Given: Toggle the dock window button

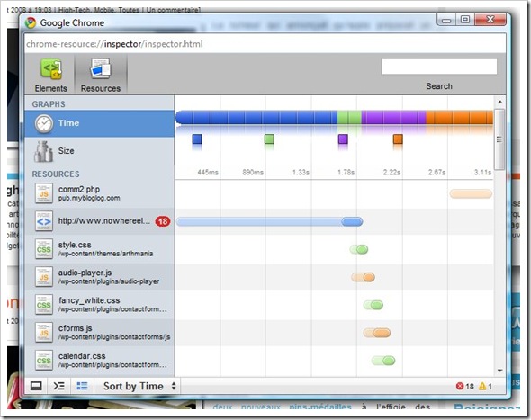Looking at the screenshot, I should click(x=36, y=386).
